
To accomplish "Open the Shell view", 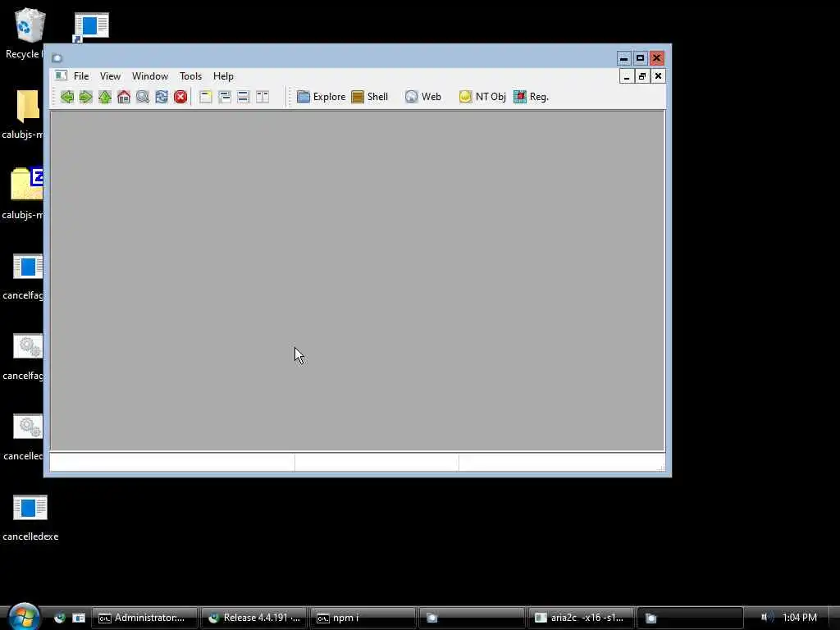I will pyautogui.click(x=370, y=97).
